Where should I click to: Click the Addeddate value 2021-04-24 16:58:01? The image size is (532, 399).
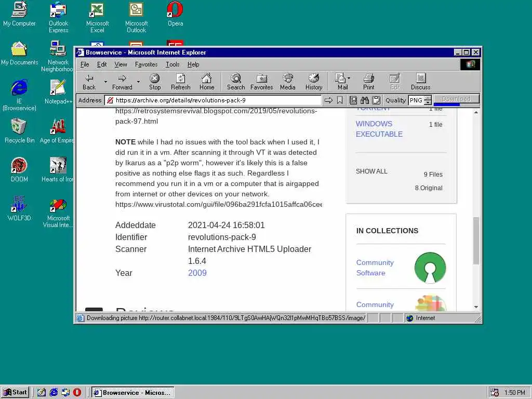tap(227, 225)
